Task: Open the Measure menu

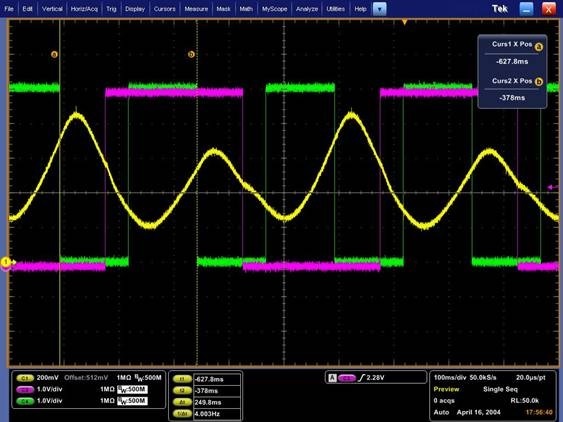Action: [x=196, y=9]
